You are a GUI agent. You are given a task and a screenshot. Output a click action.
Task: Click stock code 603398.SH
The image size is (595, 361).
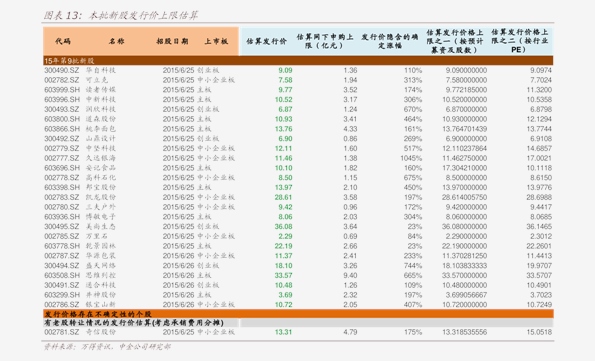pyautogui.click(x=62, y=188)
